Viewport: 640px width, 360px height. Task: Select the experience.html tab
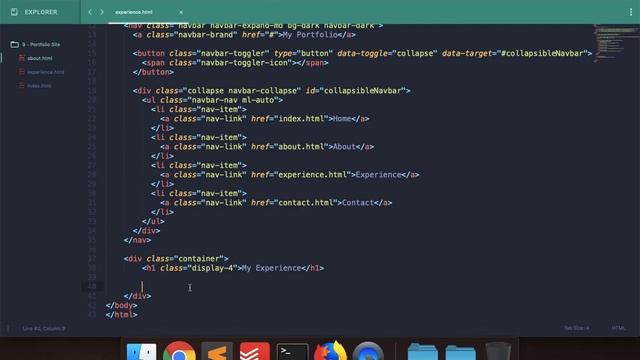point(133,12)
